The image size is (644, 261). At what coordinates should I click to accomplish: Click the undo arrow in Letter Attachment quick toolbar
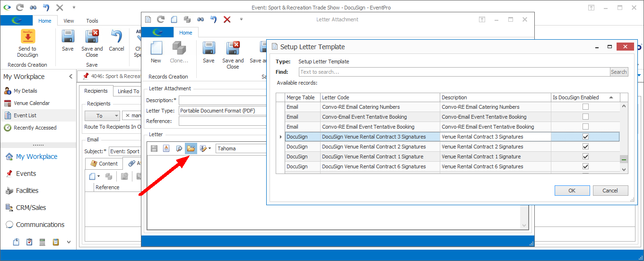(x=214, y=19)
